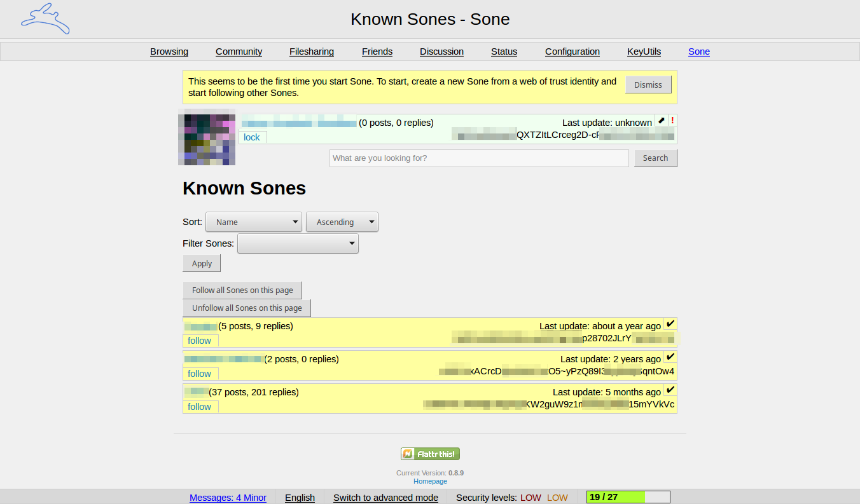The image size is (860, 504).
Task: Click the 'Current Version: 0.8.9' text
Action: tap(430, 473)
